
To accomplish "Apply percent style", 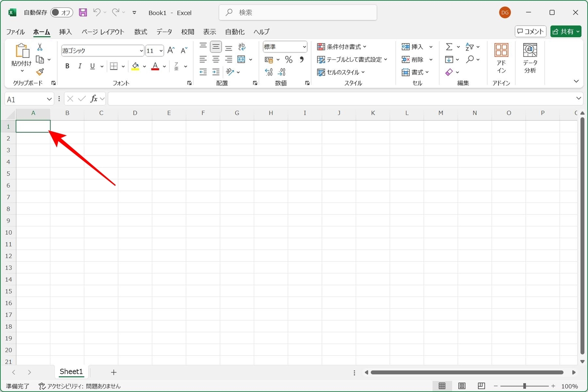I will [x=289, y=60].
